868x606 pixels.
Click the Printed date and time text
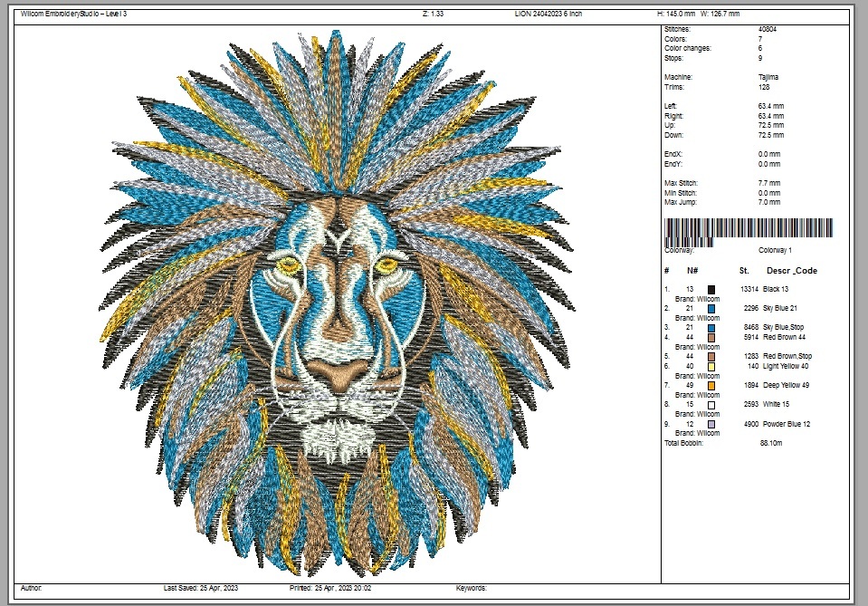click(x=330, y=588)
